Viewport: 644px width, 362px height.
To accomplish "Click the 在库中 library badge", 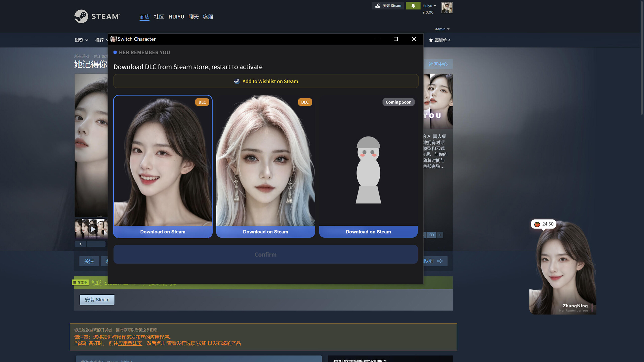I will point(80,282).
